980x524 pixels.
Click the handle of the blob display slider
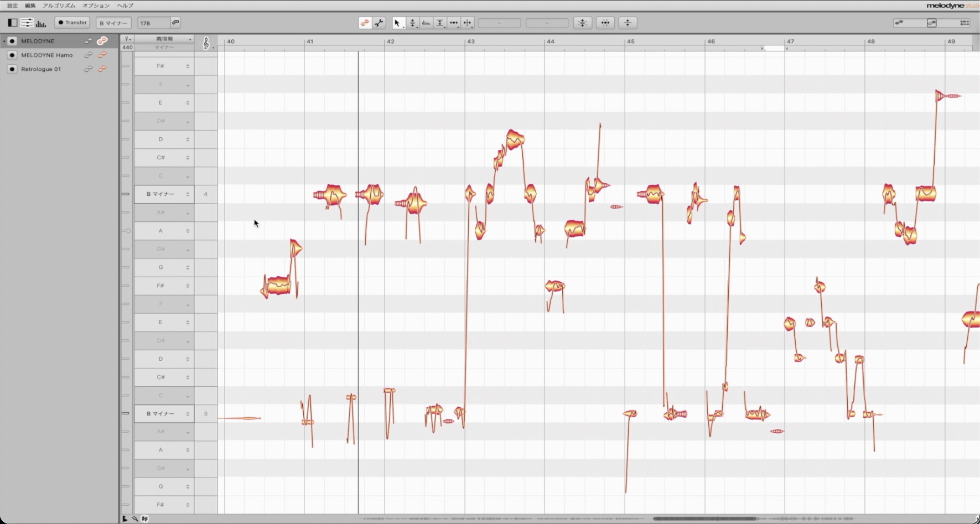tap(931, 23)
